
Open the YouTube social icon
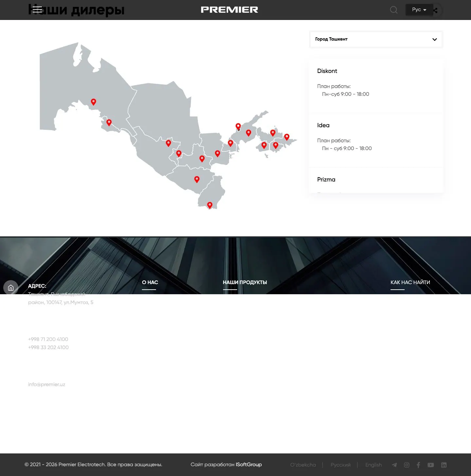pyautogui.click(x=431, y=465)
